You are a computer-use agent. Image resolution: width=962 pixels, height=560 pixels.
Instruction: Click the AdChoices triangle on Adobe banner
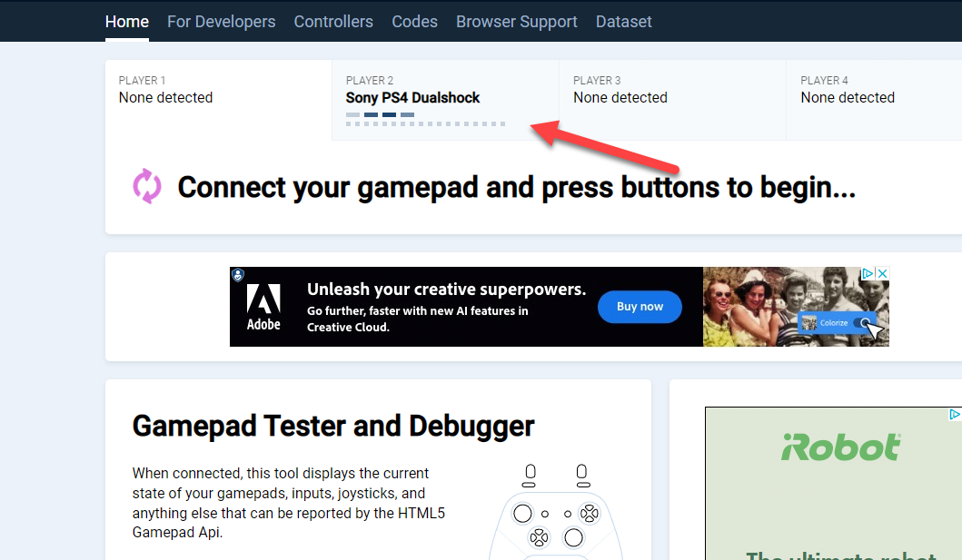pyautogui.click(x=868, y=273)
